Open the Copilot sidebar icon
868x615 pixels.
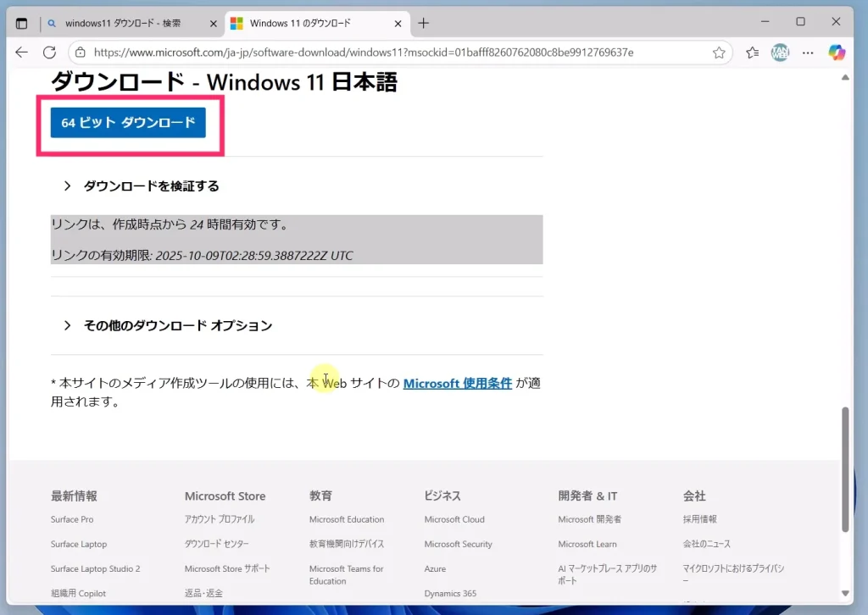point(837,53)
